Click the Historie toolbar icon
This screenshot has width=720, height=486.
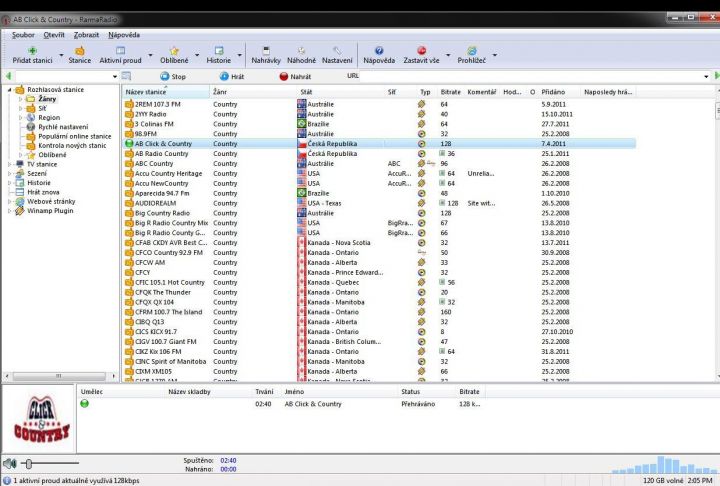[219, 51]
